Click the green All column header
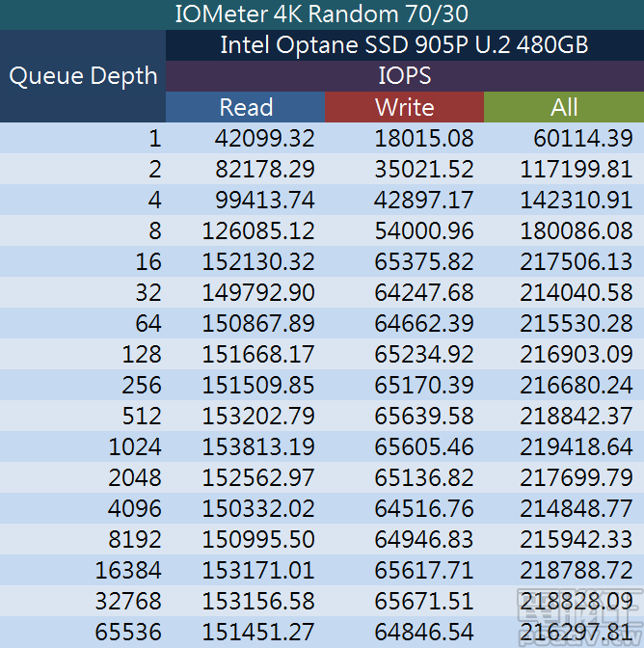Viewport: 644px width, 648px height. [564, 107]
